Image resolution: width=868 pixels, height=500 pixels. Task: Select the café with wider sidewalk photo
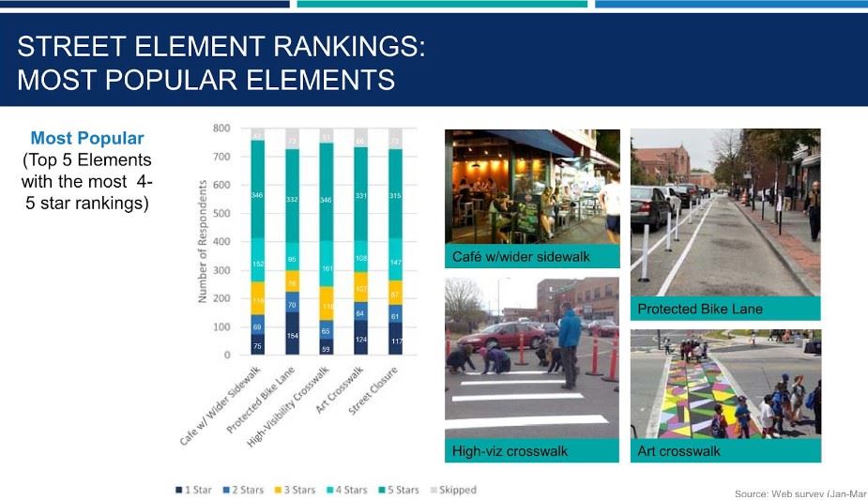click(x=532, y=187)
